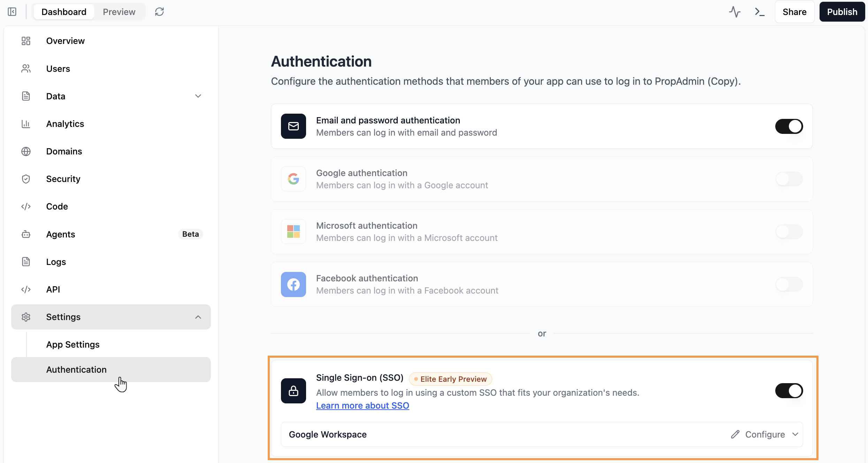Screen dimensions: 868x463
Task: Switch to the Preview tab
Action: pyautogui.click(x=119, y=12)
